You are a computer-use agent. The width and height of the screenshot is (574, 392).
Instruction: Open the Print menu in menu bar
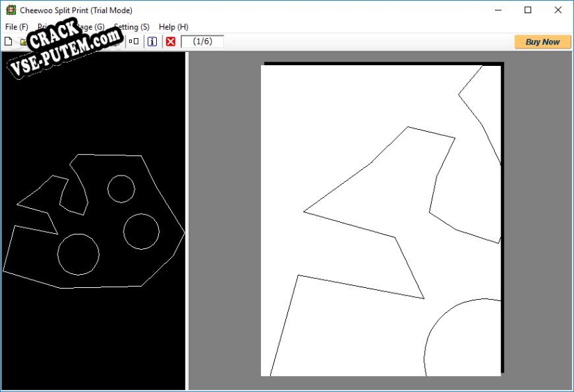click(44, 27)
